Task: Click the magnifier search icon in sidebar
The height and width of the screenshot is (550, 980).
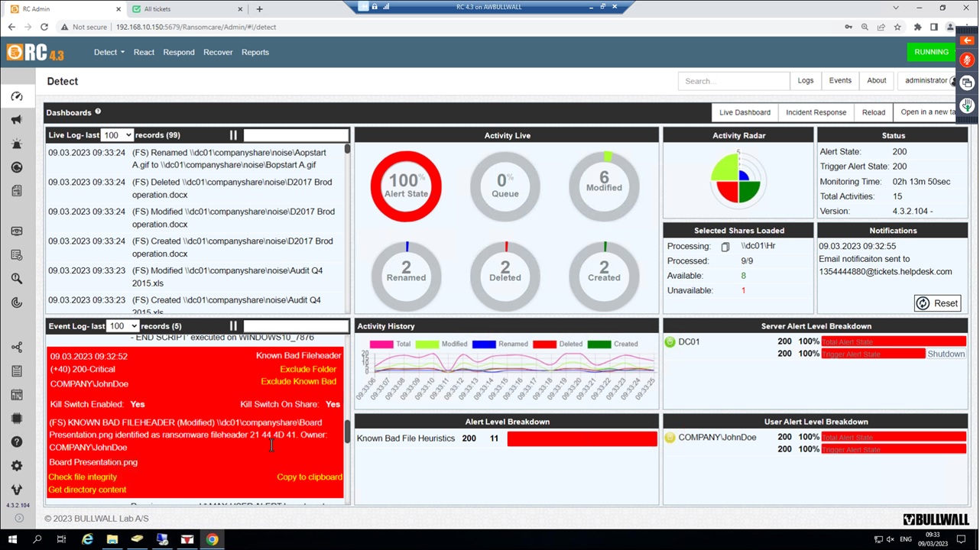Action: pos(17,279)
